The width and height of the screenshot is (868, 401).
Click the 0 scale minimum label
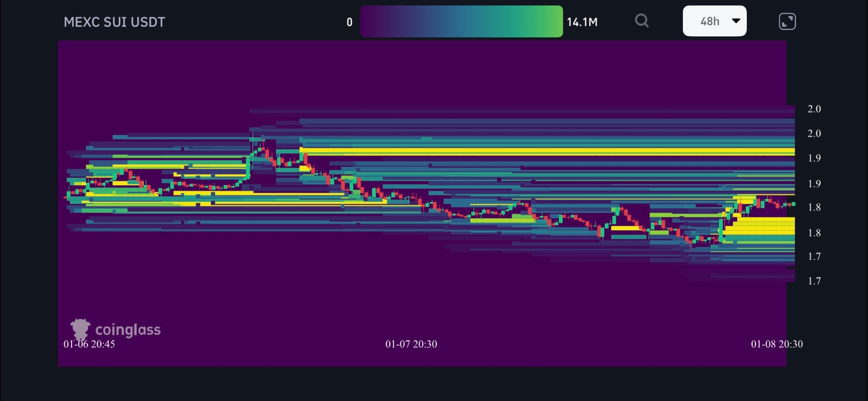[349, 22]
